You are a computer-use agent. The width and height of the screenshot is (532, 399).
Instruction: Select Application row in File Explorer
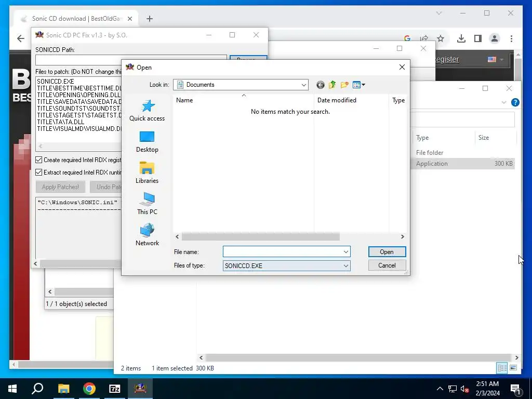click(x=463, y=164)
